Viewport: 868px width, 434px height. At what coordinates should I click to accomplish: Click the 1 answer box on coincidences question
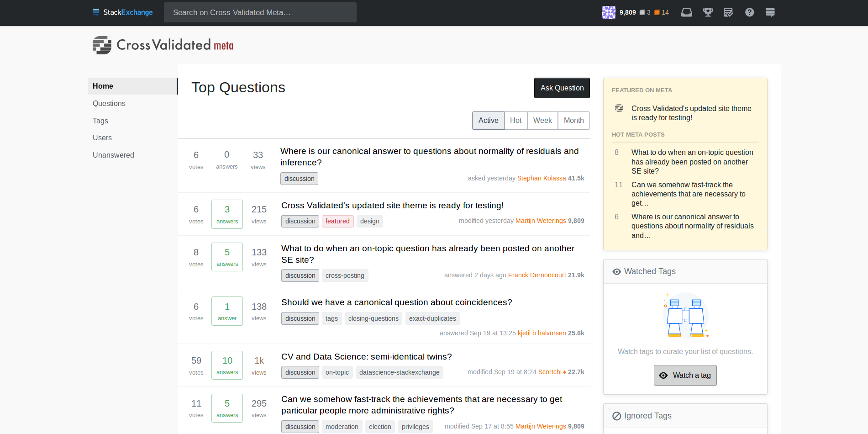[x=227, y=311]
